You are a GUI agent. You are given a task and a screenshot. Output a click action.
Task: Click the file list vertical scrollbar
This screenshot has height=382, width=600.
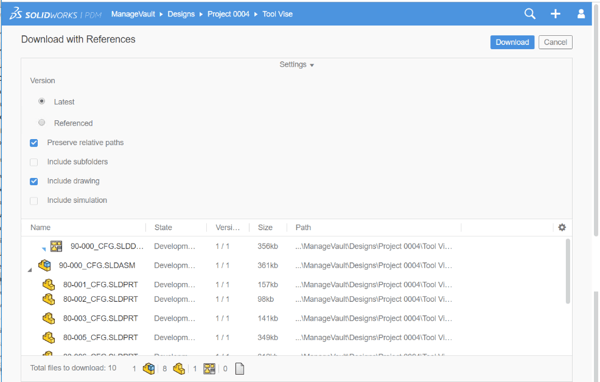tap(568, 271)
